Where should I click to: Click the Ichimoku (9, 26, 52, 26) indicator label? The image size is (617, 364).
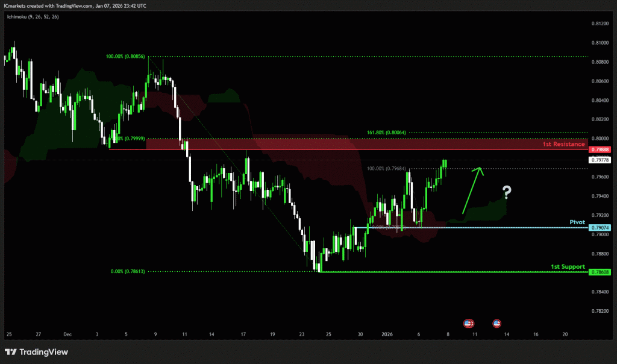point(33,17)
